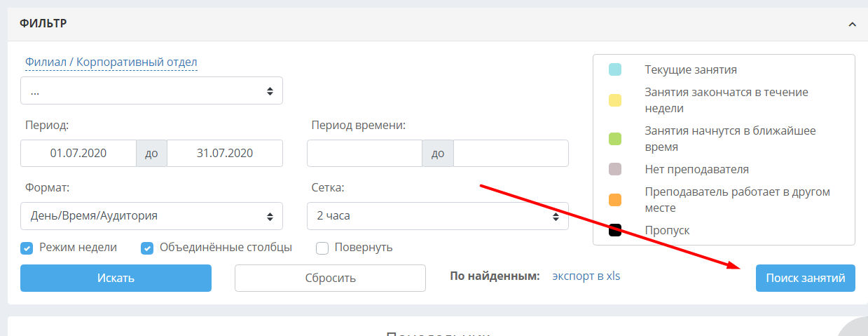Click the Текущие занятия legend text
The image size is (868, 336).
pos(691,69)
